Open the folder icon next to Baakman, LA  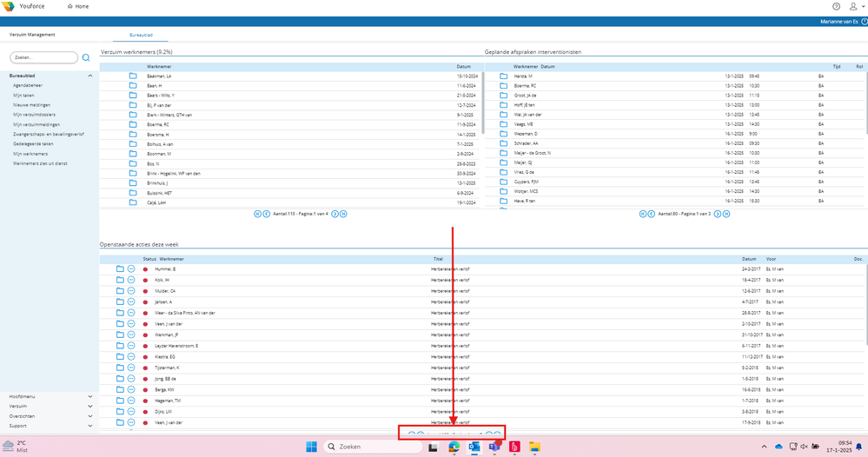133,76
